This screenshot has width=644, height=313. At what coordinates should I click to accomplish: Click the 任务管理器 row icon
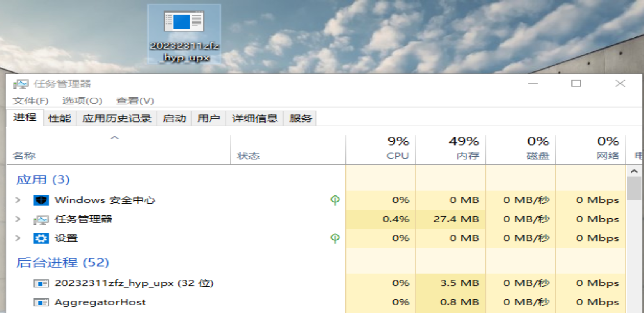[x=41, y=219]
